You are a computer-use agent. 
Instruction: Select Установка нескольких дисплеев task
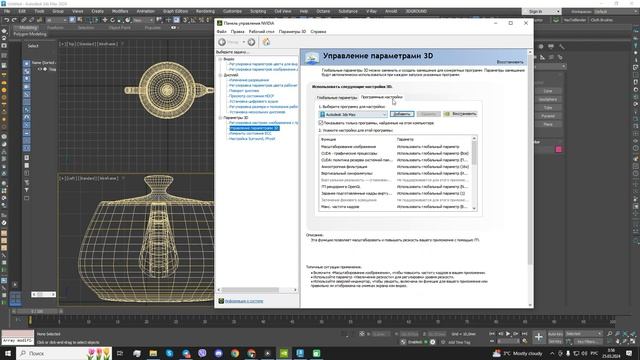pos(257,112)
